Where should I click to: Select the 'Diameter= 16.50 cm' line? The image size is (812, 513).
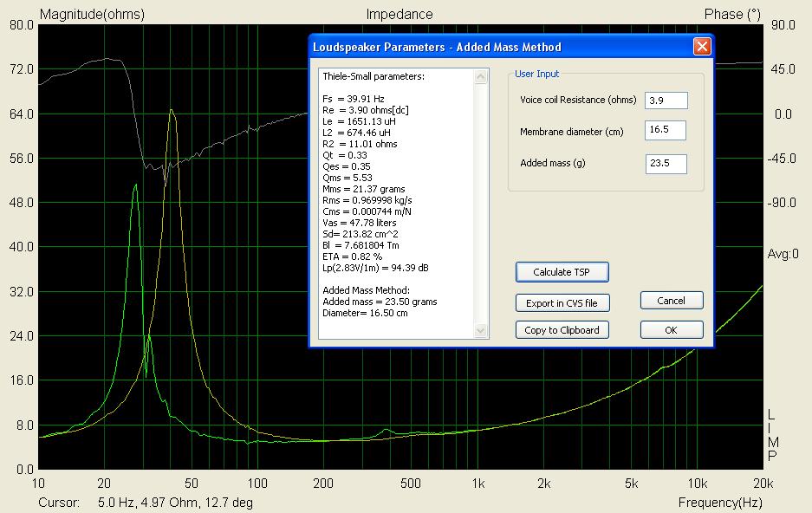click(365, 313)
